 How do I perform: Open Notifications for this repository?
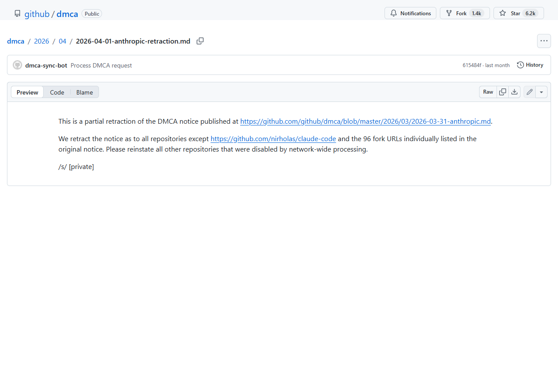click(x=410, y=13)
